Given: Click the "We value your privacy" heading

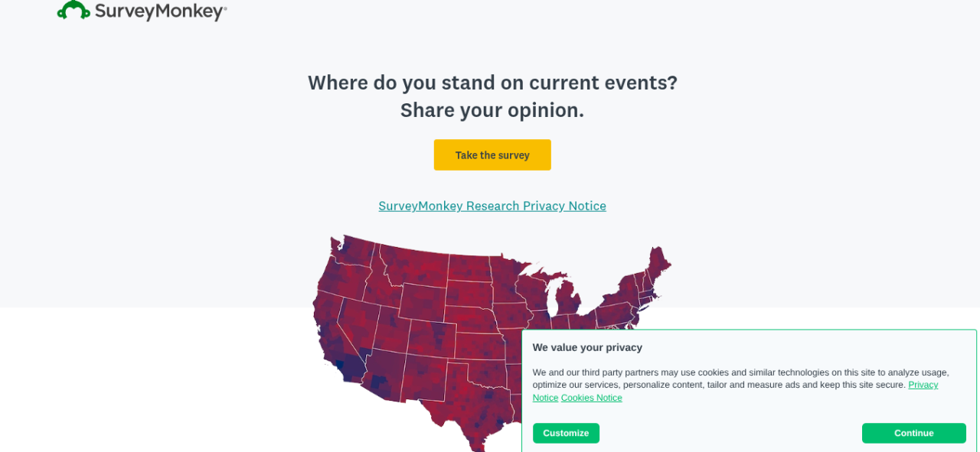Looking at the screenshot, I should (587, 347).
